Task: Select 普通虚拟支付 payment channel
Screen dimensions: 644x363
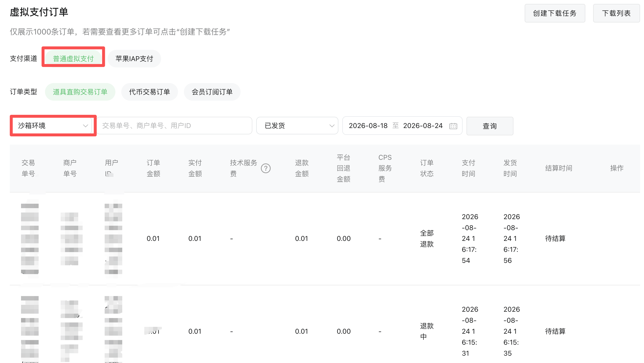Action: [x=73, y=59]
